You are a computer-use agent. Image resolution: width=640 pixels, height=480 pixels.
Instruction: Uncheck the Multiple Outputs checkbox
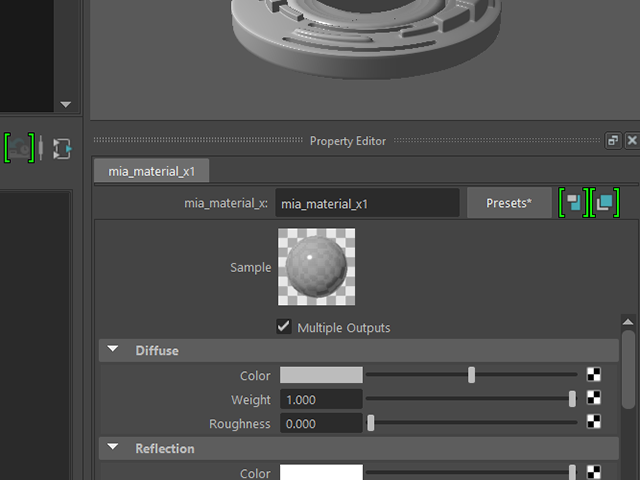(284, 327)
